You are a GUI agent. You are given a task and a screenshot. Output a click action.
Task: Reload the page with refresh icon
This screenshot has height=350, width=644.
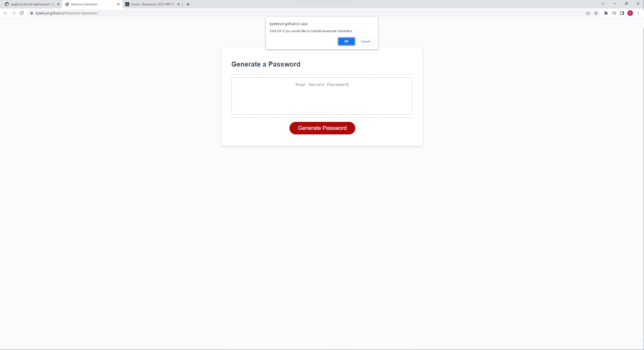(22, 13)
